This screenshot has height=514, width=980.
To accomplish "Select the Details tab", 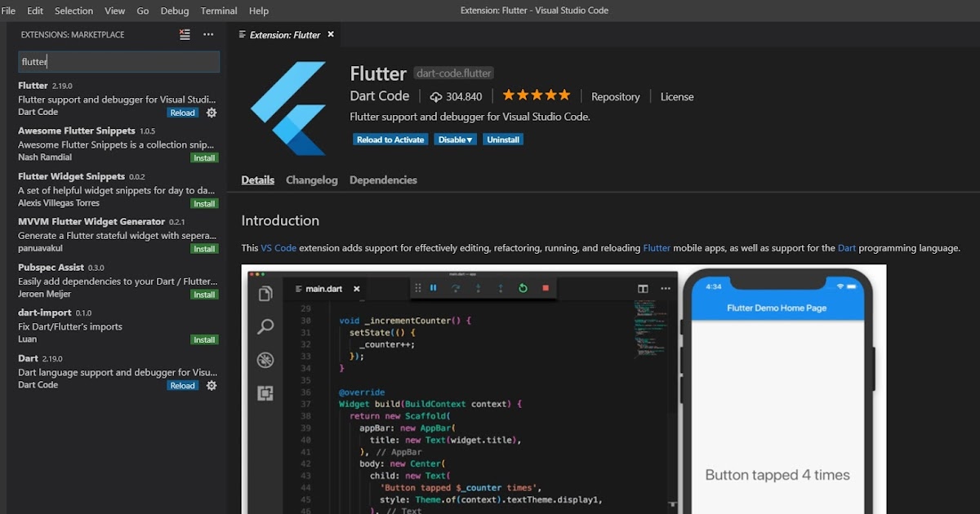I will coord(257,179).
